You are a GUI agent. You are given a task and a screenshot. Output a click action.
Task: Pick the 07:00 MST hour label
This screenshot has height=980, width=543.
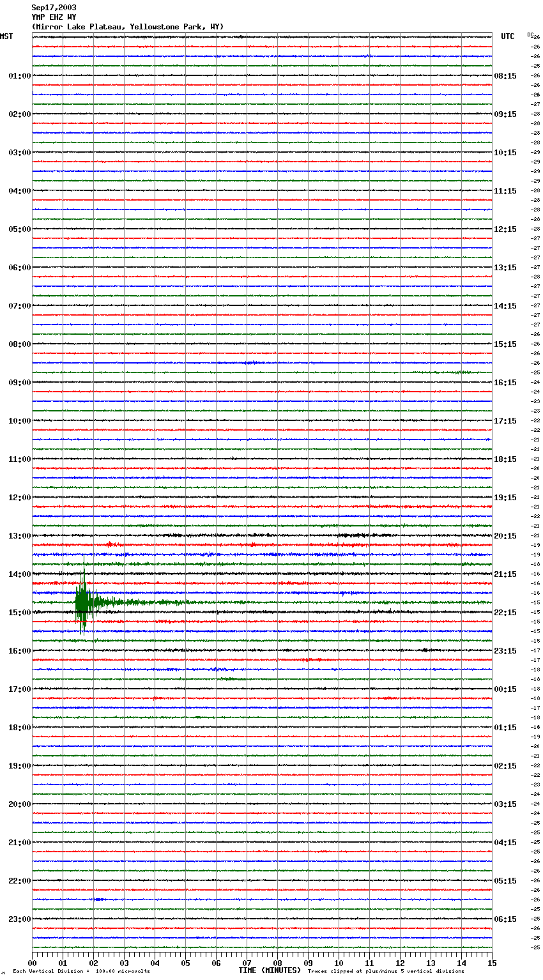click(20, 306)
